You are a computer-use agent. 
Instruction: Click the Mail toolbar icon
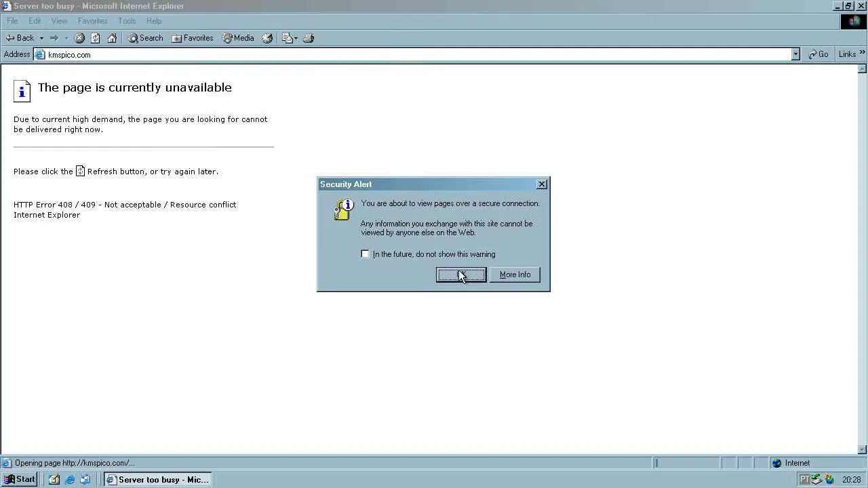pyautogui.click(x=287, y=38)
